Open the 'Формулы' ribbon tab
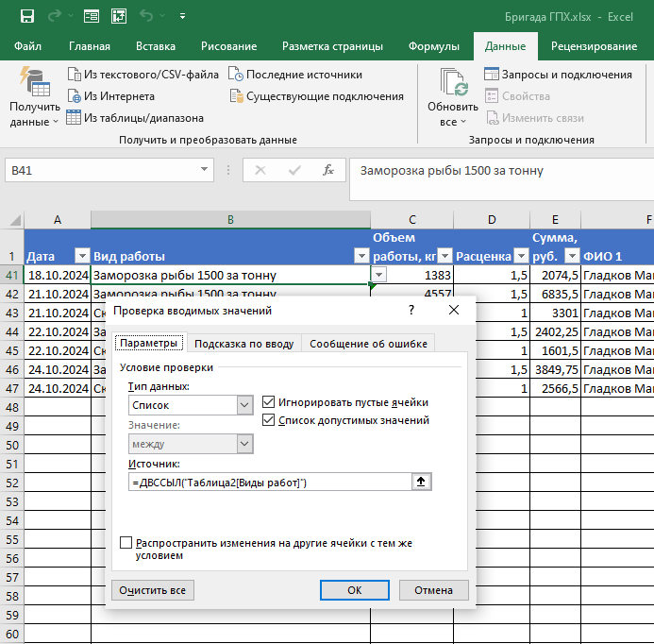The height and width of the screenshot is (644, 654). [x=433, y=46]
